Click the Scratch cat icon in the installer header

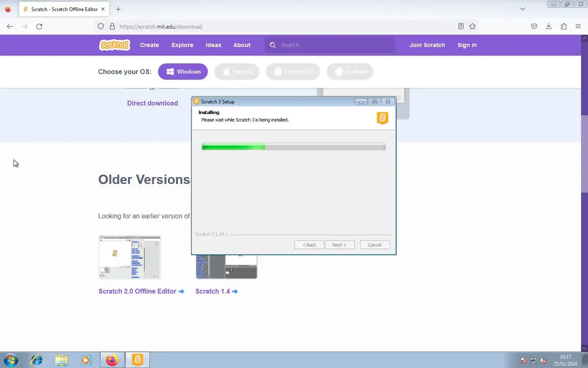(382, 118)
